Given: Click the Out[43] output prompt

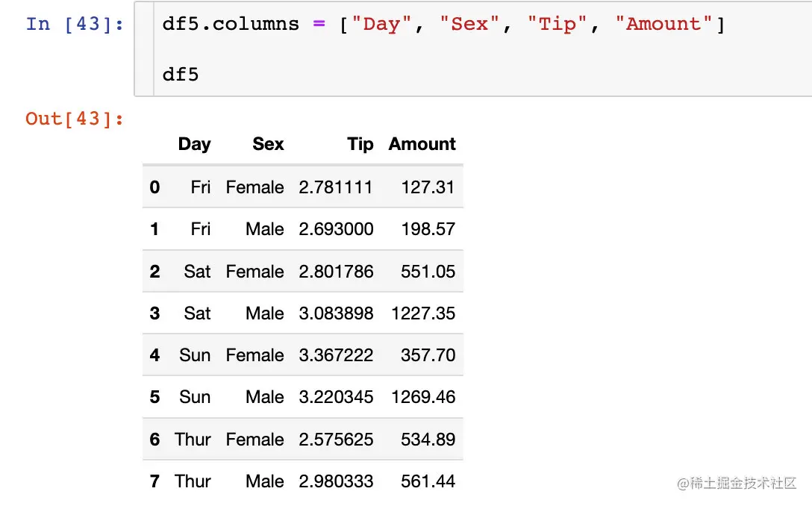Looking at the screenshot, I should tap(75, 119).
